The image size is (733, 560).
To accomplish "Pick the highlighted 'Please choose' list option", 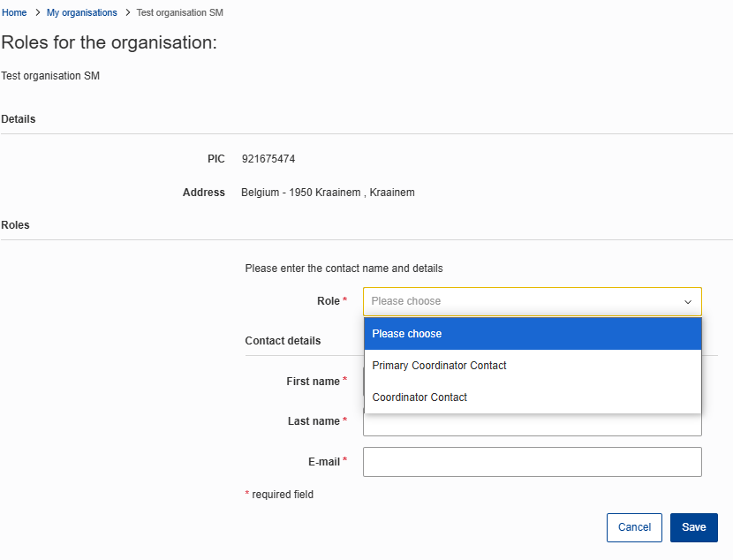I will click(x=407, y=334).
